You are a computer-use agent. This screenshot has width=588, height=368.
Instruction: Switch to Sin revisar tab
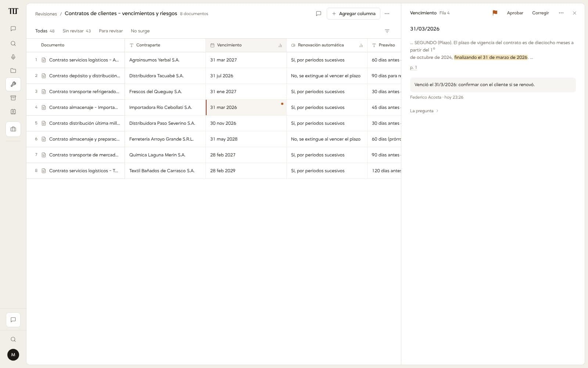point(76,31)
